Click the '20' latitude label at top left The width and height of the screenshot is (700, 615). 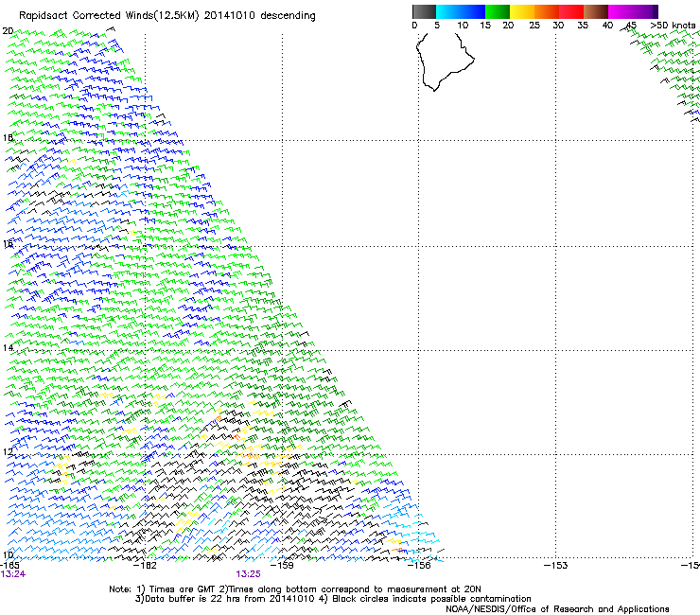[8, 31]
